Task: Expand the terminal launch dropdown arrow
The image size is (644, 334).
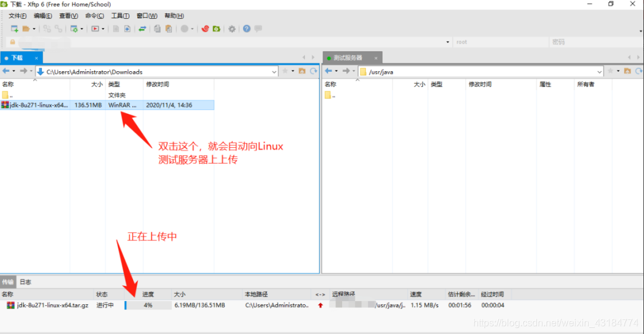Action: pyautogui.click(x=103, y=29)
